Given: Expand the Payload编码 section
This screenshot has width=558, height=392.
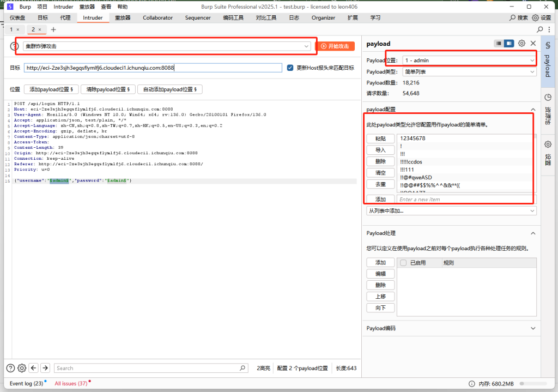Looking at the screenshot, I should pos(533,328).
